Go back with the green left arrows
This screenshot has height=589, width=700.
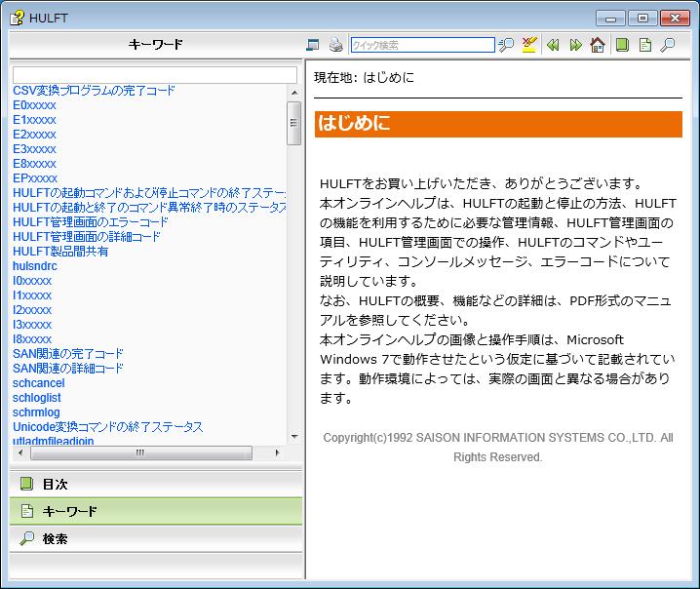(553, 45)
